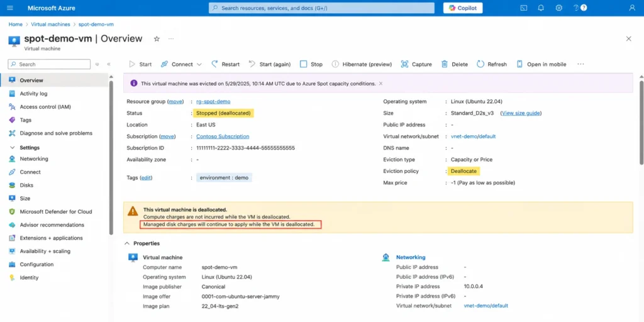The width and height of the screenshot is (644, 322).
Task: Close the spot-demo-vm blade
Action: tap(628, 38)
